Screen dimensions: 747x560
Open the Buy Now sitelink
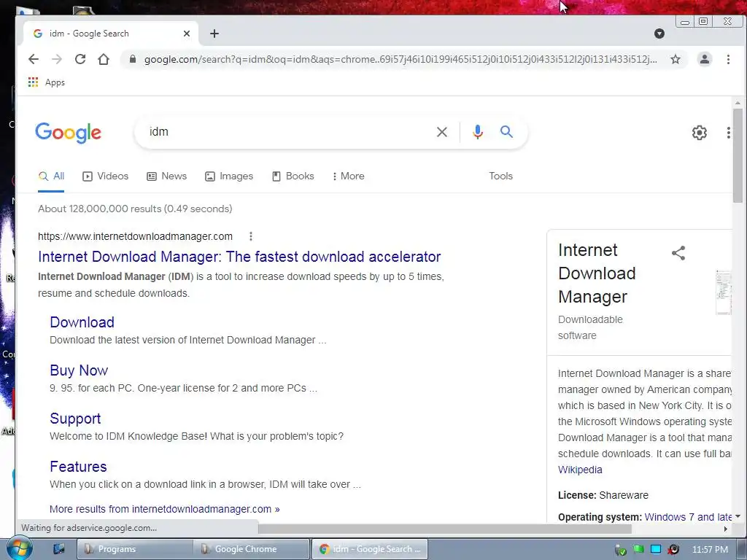point(79,370)
